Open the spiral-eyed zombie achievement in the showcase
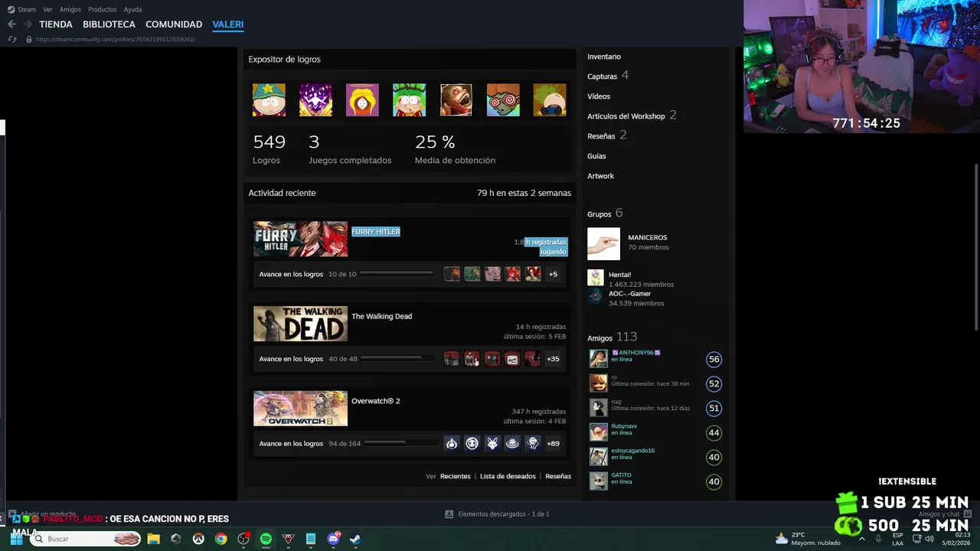The image size is (980, 551). [x=503, y=100]
